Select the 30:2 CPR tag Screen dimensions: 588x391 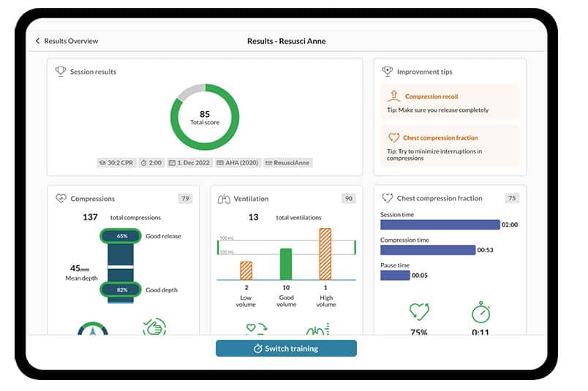click(x=115, y=163)
